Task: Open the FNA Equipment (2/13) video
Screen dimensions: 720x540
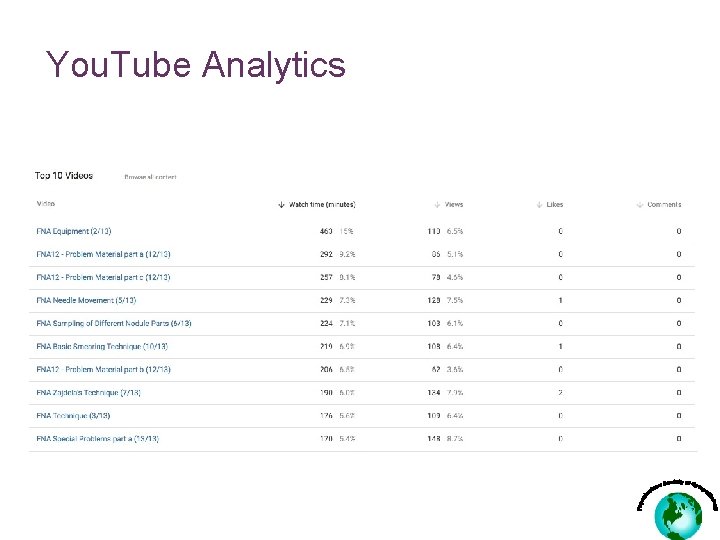Action: click(x=76, y=231)
